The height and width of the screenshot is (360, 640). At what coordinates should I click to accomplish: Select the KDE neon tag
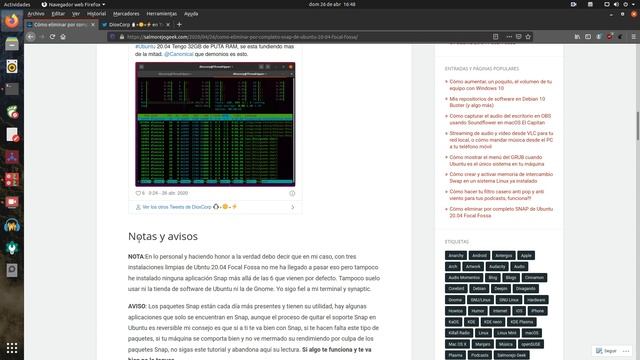[x=493, y=322]
